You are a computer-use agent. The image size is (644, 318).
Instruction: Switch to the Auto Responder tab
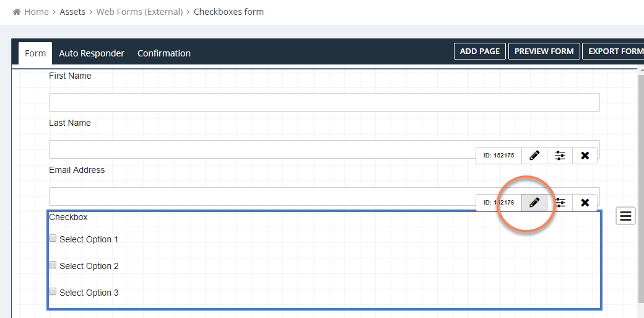point(92,53)
